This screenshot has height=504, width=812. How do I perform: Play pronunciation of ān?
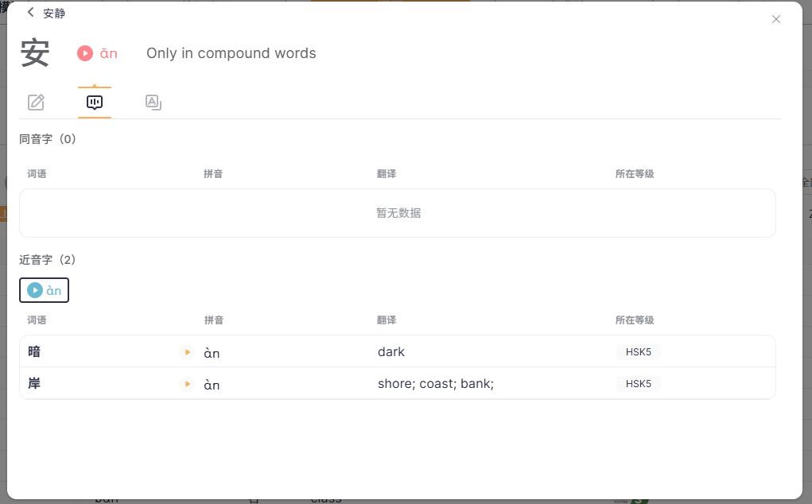pyautogui.click(x=85, y=53)
